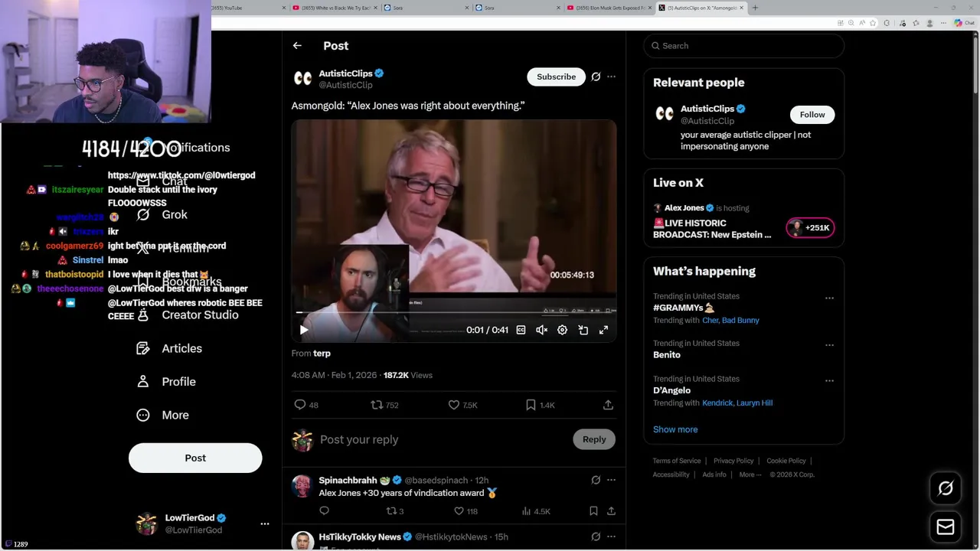Click the Reply button
Screen dimensions: 980x551
[x=593, y=439]
